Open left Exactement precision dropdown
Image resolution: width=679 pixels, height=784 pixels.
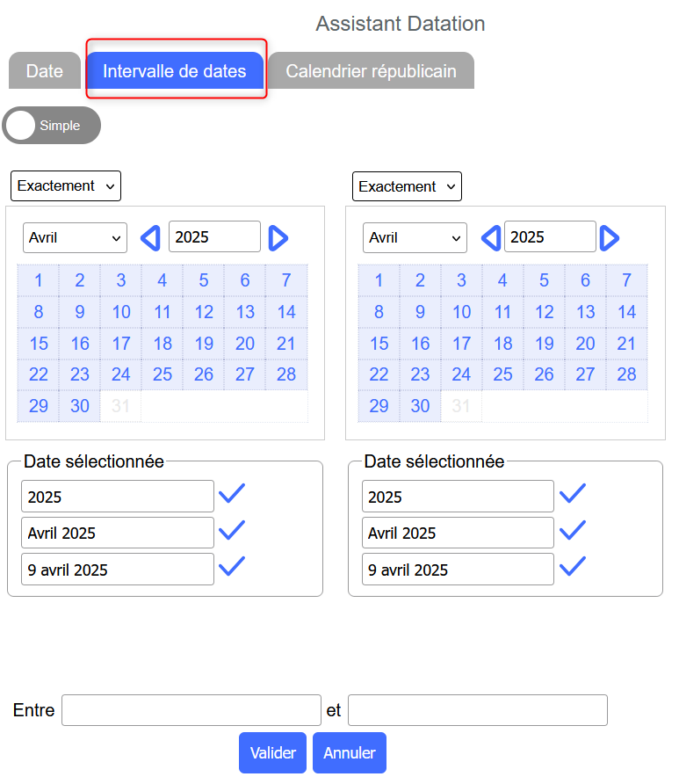click(x=66, y=186)
